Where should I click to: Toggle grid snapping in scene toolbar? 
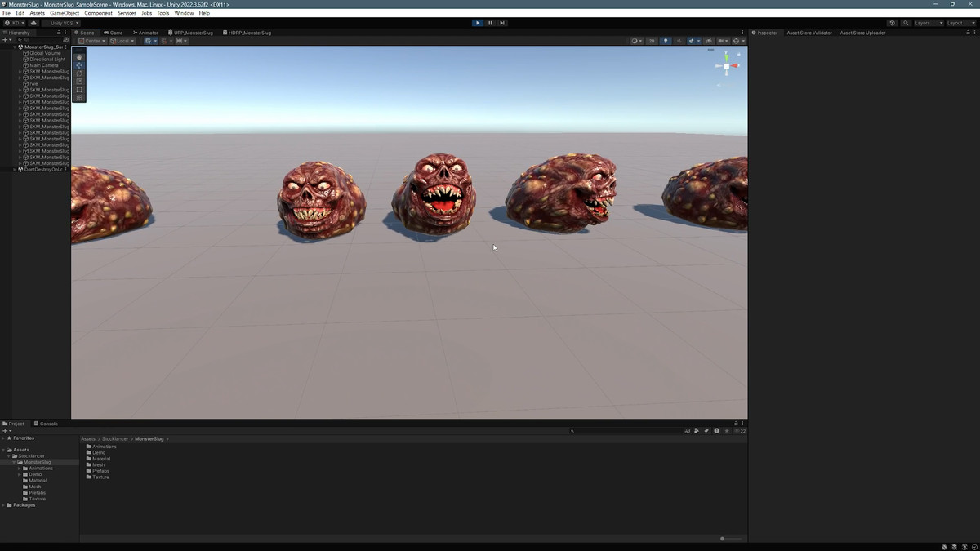point(165,41)
